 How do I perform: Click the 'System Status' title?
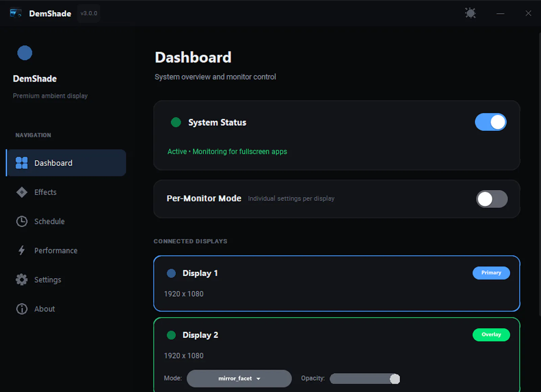tap(217, 122)
